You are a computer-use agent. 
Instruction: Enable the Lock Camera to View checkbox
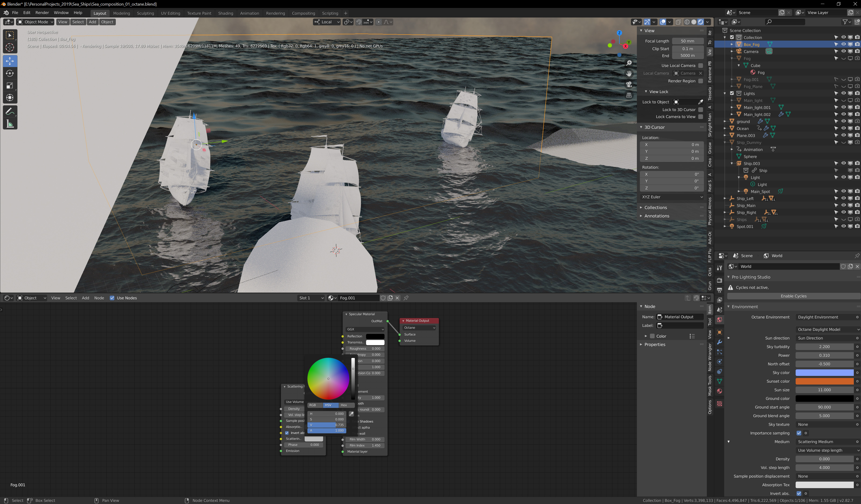tap(700, 117)
